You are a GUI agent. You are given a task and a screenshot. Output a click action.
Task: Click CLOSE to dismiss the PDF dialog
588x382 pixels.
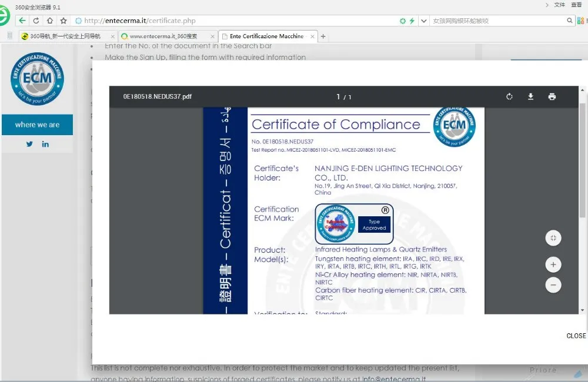576,336
